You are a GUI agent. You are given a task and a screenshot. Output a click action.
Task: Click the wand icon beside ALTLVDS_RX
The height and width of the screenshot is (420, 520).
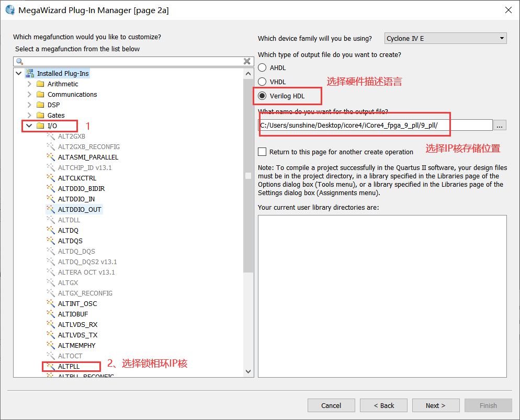(x=51, y=324)
